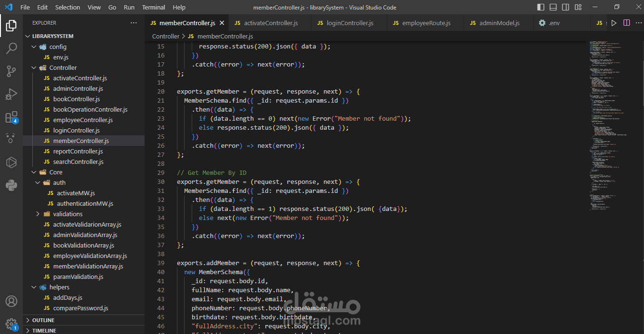Viewport: 644px width, 334px height.
Task: Open adminController.js in the explorer
Action: (x=84, y=88)
